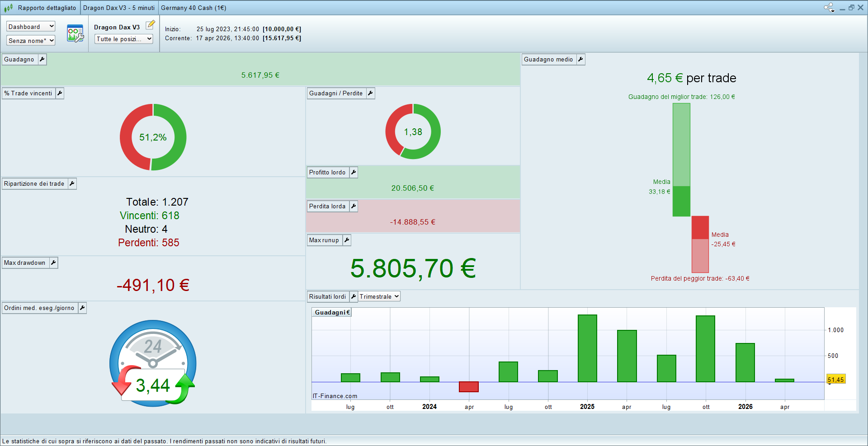Open Max drawdown widget settings wrench
This screenshot has height=446, width=868.
pos(53,263)
